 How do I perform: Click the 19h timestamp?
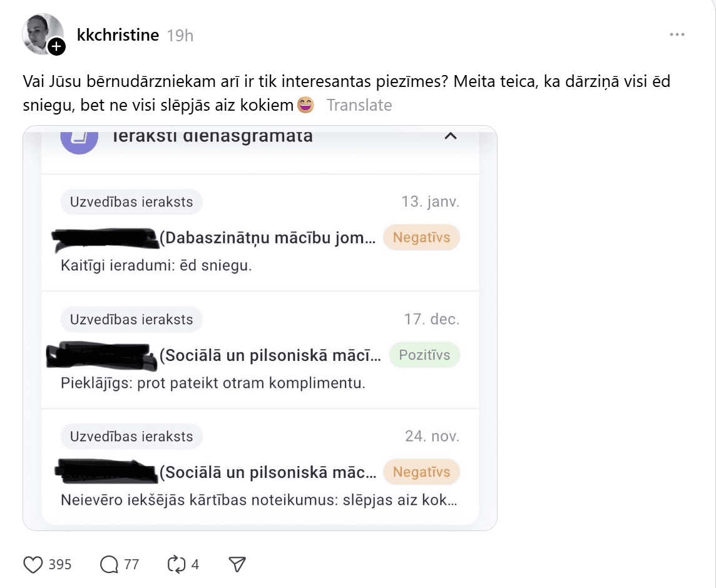point(180,36)
